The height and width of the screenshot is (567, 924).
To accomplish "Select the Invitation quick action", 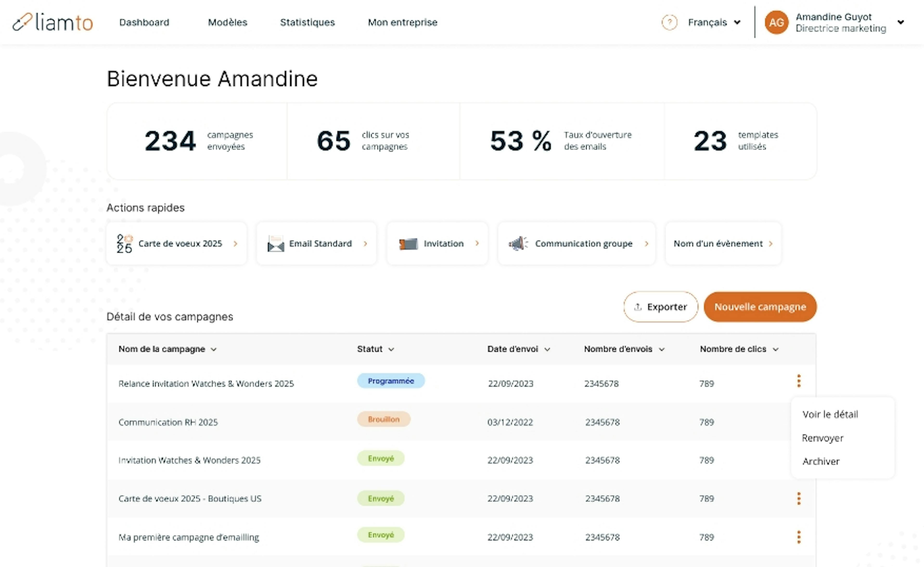I will pyautogui.click(x=437, y=244).
